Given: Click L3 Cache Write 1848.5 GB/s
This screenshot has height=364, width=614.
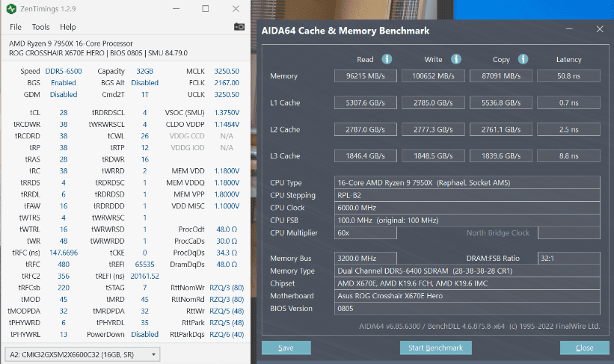Looking at the screenshot, I should pos(433,155).
